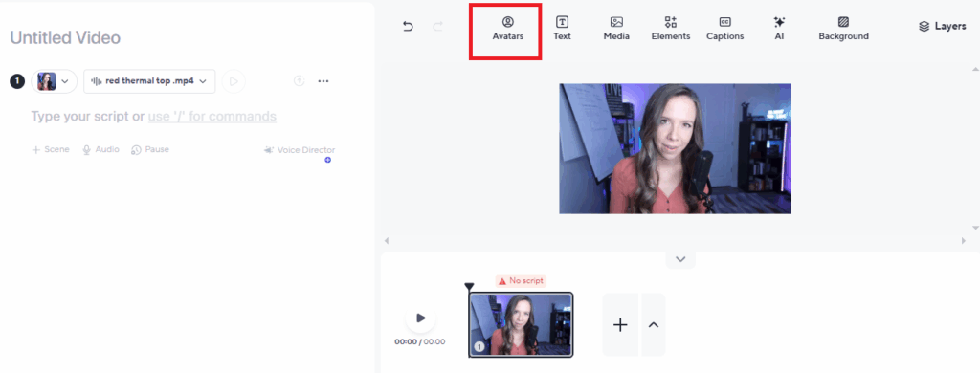The height and width of the screenshot is (373, 980).
Task: Click the blue plus badge under Voice Director
Action: [x=327, y=160]
